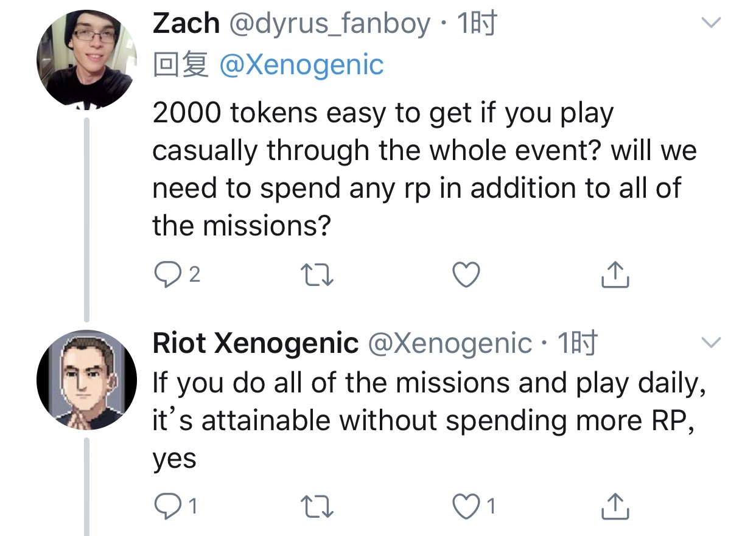This screenshot has width=756, height=536.
Task: Tap the @Xenogenic mention link in reply line
Action: tap(301, 64)
